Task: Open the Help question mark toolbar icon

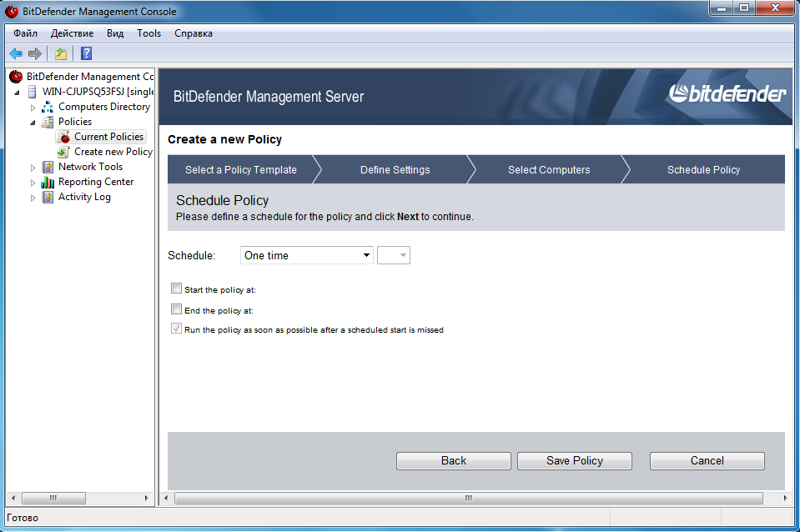Action: pos(87,53)
